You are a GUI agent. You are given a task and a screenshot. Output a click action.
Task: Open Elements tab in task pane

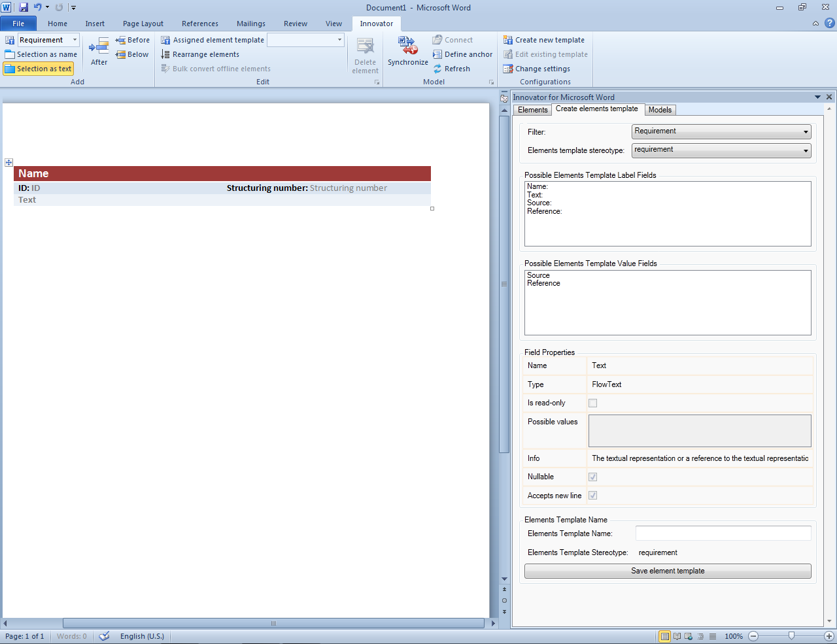532,110
